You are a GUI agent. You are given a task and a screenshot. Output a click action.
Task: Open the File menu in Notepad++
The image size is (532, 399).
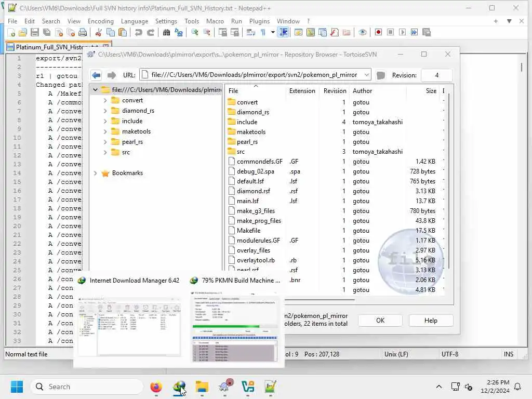click(x=12, y=21)
